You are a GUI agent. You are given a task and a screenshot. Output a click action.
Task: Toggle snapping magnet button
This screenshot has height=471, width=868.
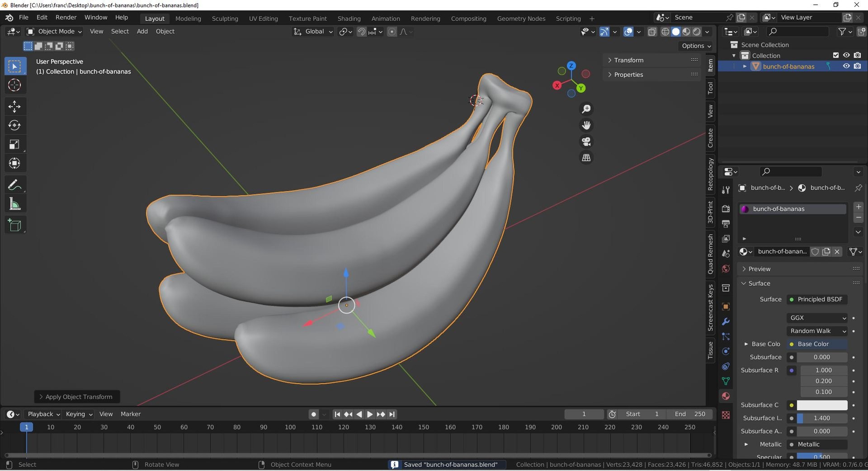(x=362, y=32)
